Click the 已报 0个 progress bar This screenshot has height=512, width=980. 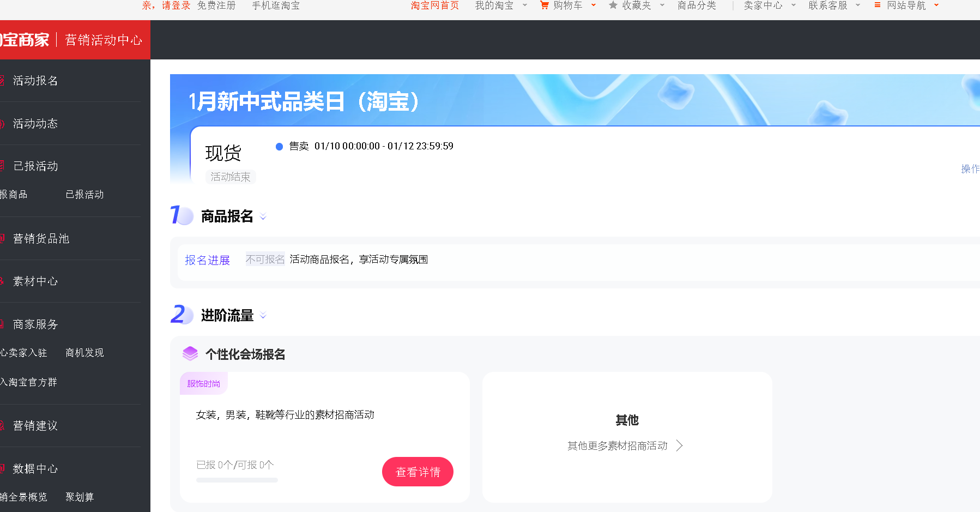click(x=237, y=480)
